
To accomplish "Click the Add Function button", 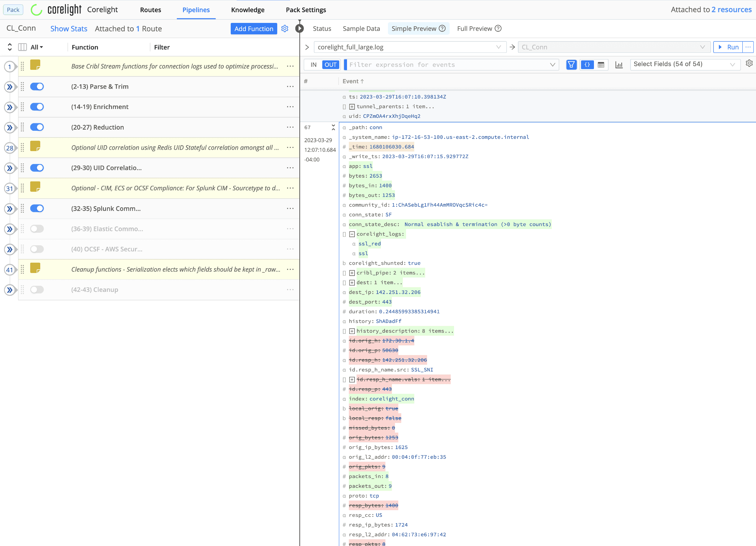I will 254,28.
